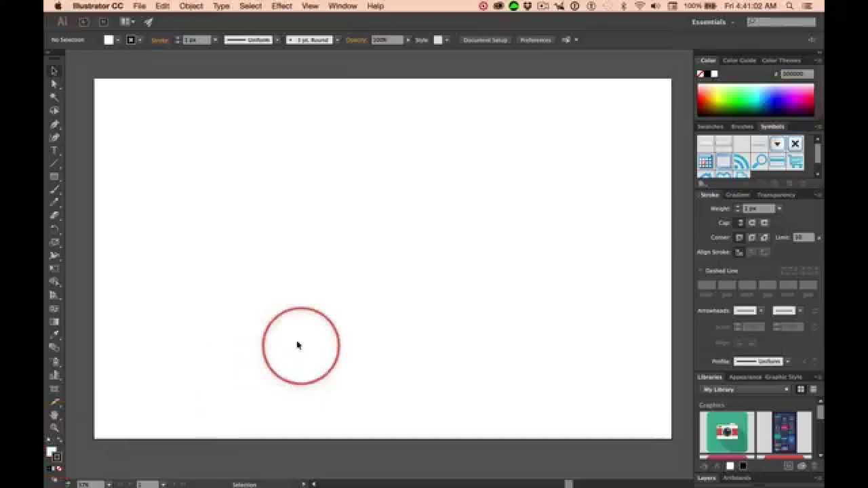The image size is (868, 488).
Task: Open the My Library dropdown
Action: pyautogui.click(x=745, y=389)
